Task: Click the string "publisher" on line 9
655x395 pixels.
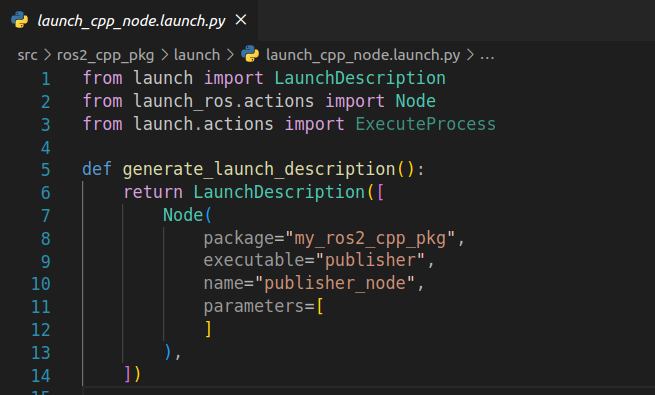Action: 370,261
